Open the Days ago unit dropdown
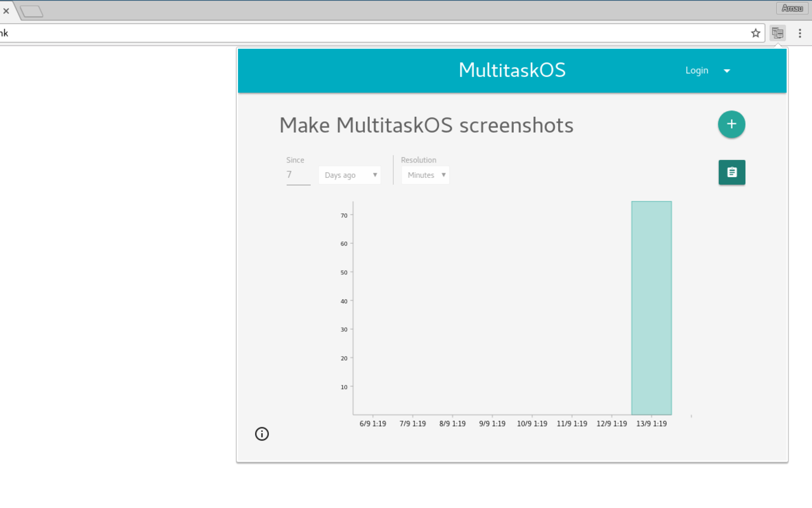 (x=350, y=175)
